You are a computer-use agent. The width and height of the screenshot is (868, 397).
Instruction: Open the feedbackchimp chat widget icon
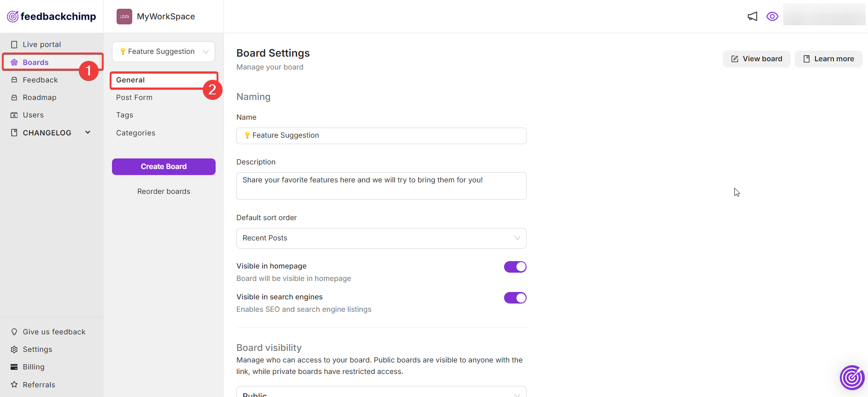pyautogui.click(x=852, y=378)
